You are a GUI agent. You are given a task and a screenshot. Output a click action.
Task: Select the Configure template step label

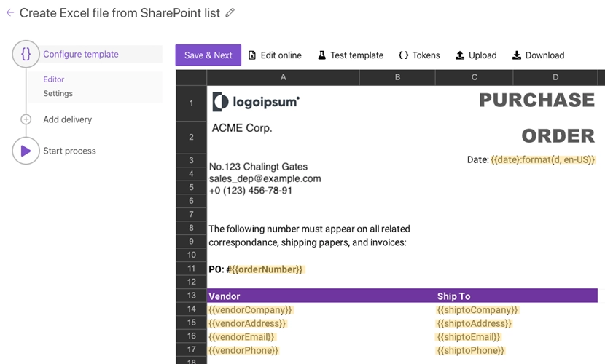tap(81, 55)
